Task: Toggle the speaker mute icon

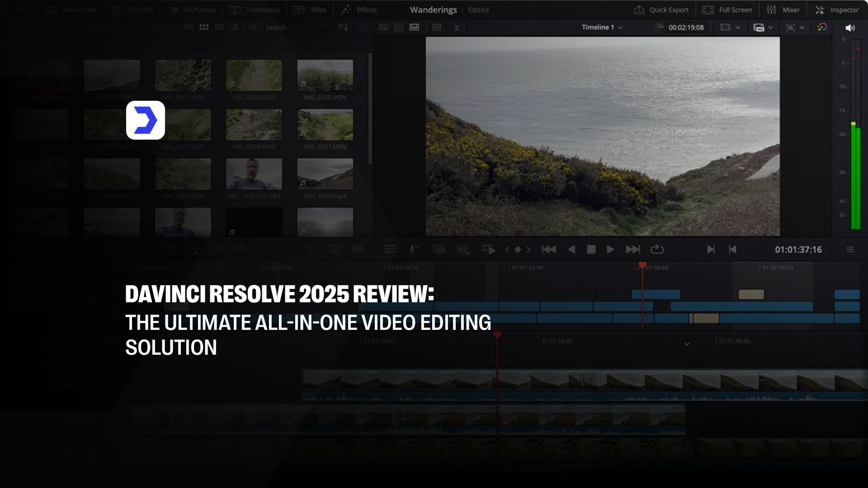Action: click(x=850, y=28)
